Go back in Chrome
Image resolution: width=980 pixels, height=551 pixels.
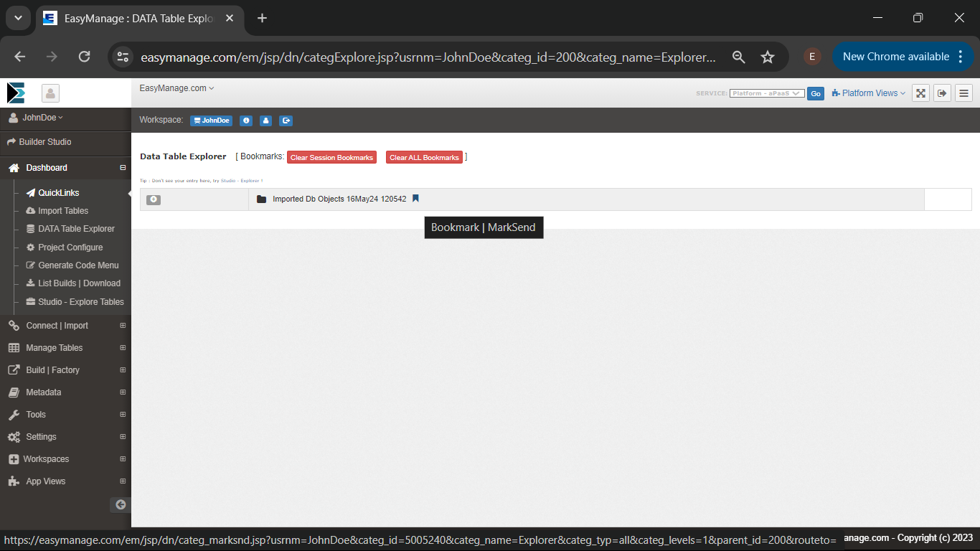pyautogui.click(x=20, y=57)
